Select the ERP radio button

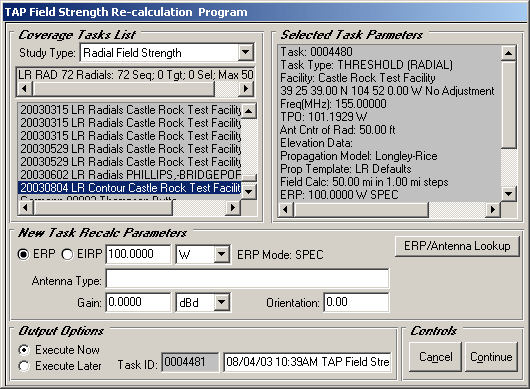point(23,254)
